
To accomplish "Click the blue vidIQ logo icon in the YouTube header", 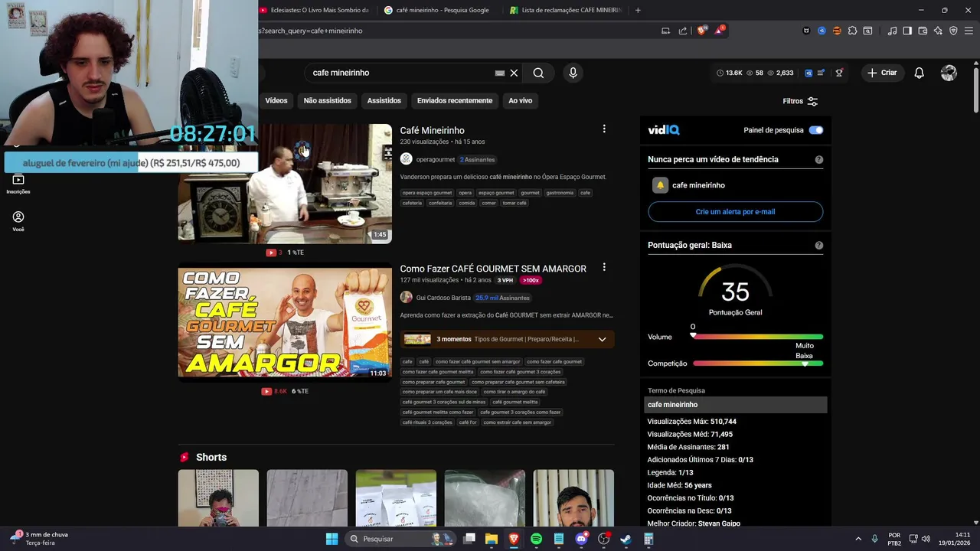I will pos(808,73).
